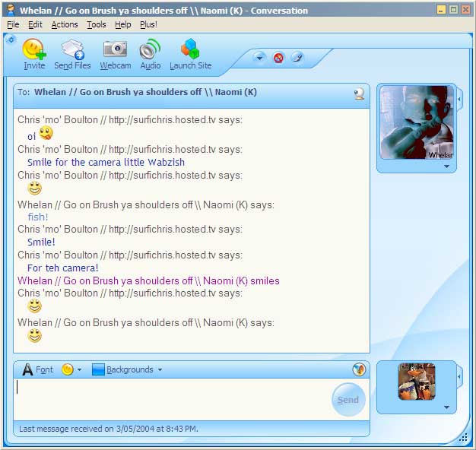
Task: Click the Launch Site icon
Action: tap(190, 48)
